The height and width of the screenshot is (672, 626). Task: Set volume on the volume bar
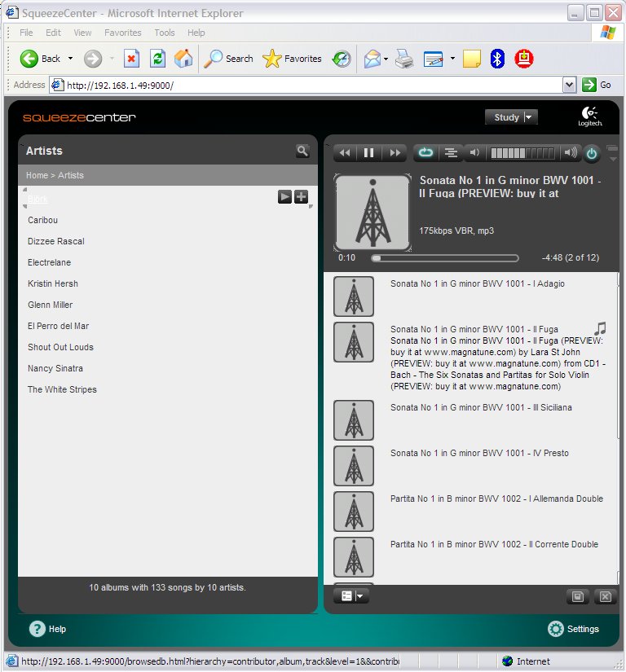click(522, 152)
